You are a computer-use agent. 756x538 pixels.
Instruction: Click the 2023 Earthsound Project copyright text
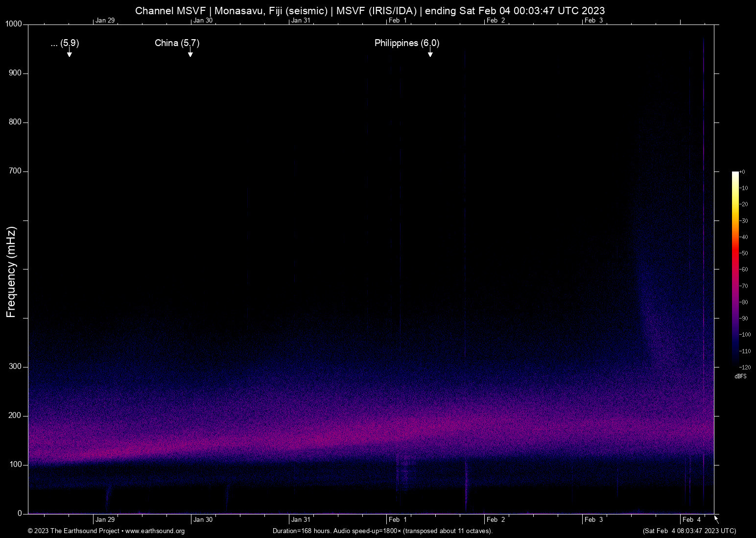pos(73,531)
